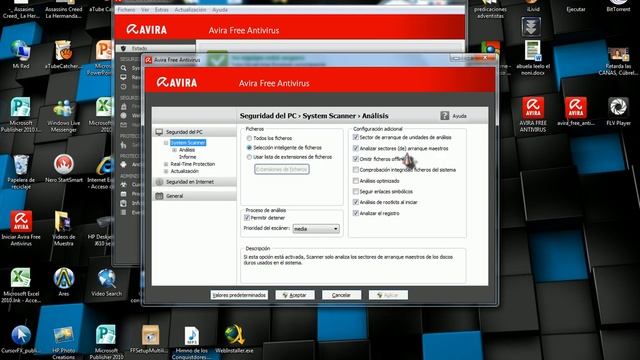Click the Ayuda question mark icon
The width and height of the screenshot is (640, 360).
pos(444,116)
